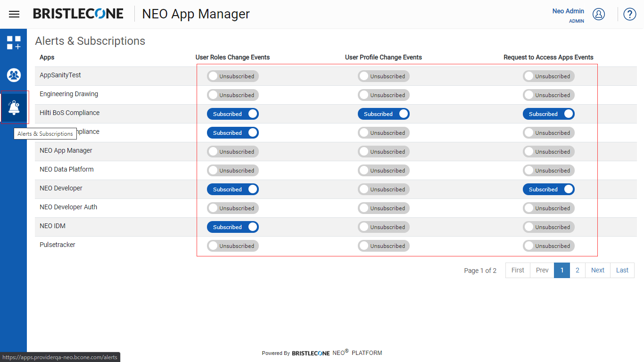This screenshot has width=644, height=362.
Task: Subscribe NEO Data Platform Request to Access events
Action: tap(549, 171)
